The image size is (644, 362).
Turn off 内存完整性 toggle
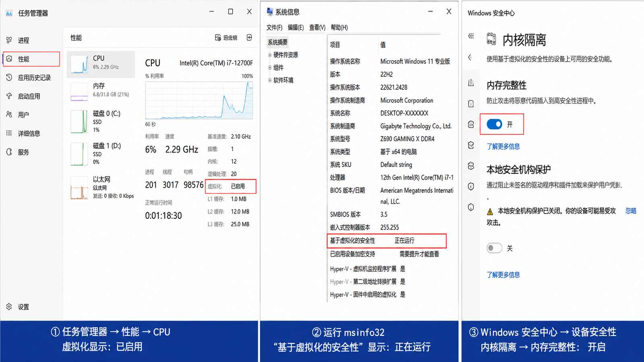[494, 124]
